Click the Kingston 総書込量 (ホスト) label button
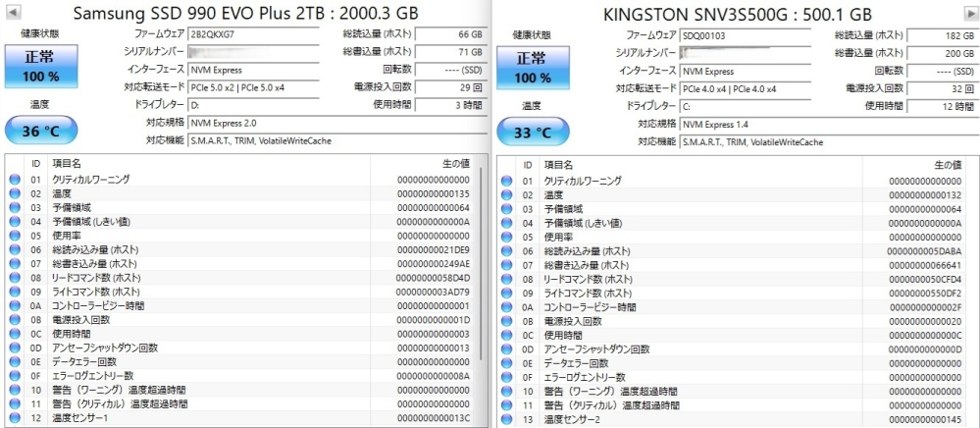 click(x=869, y=53)
